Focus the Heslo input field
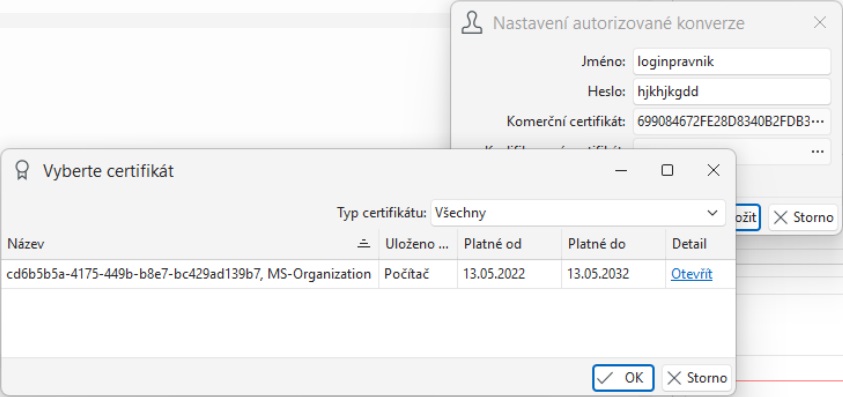The image size is (843, 397). (x=732, y=91)
